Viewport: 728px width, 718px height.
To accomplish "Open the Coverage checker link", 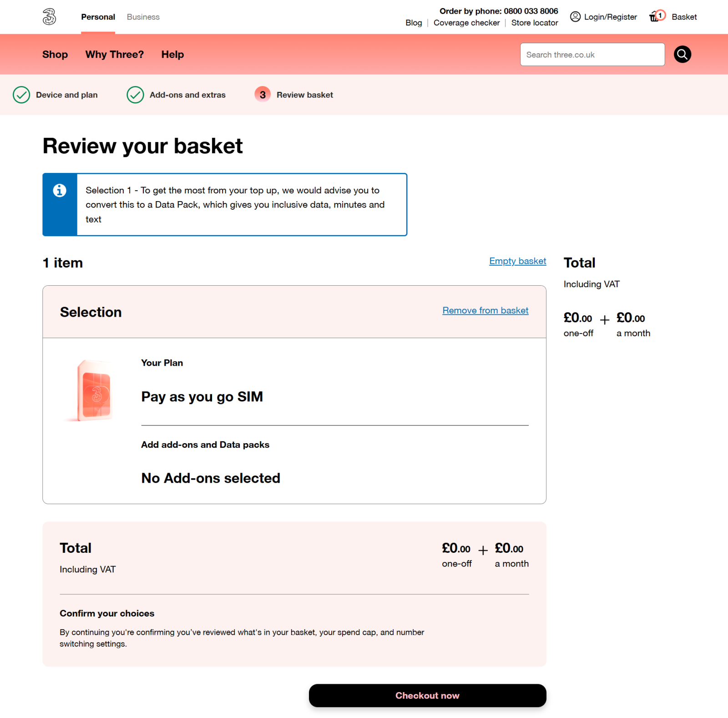I will click(x=466, y=23).
